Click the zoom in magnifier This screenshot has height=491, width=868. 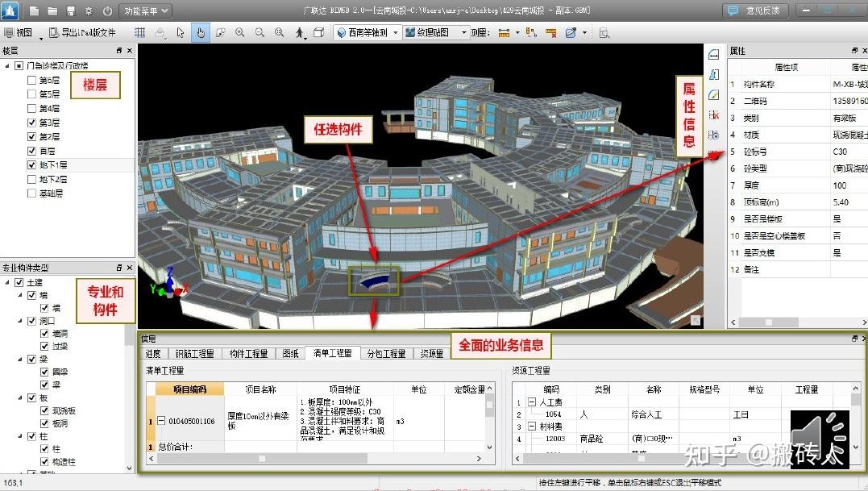click(x=239, y=33)
